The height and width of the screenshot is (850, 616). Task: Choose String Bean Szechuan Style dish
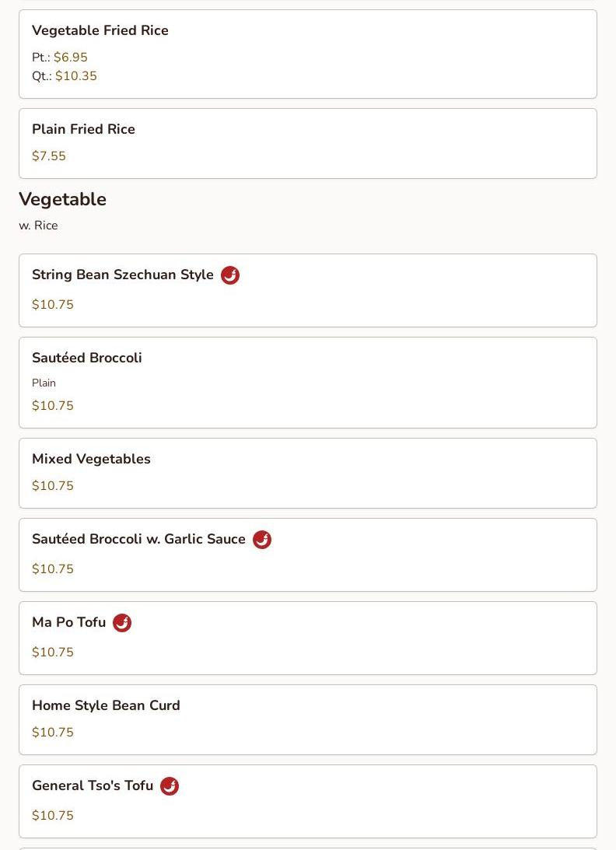click(x=308, y=291)
